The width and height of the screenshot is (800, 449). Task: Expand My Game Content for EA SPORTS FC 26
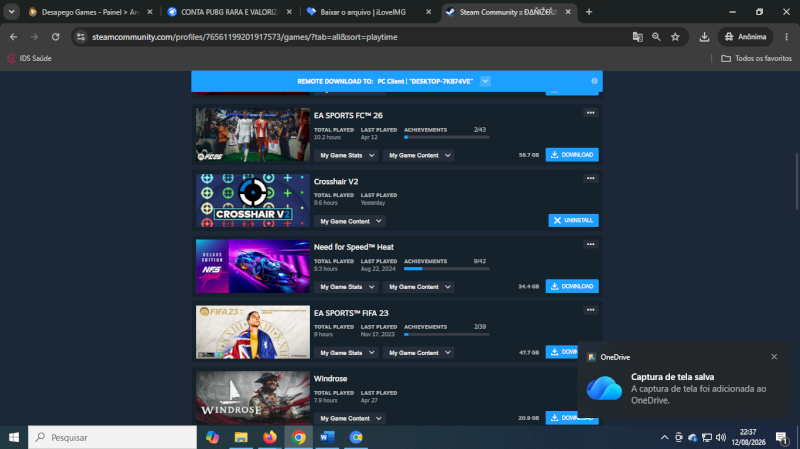click(419, 155)
